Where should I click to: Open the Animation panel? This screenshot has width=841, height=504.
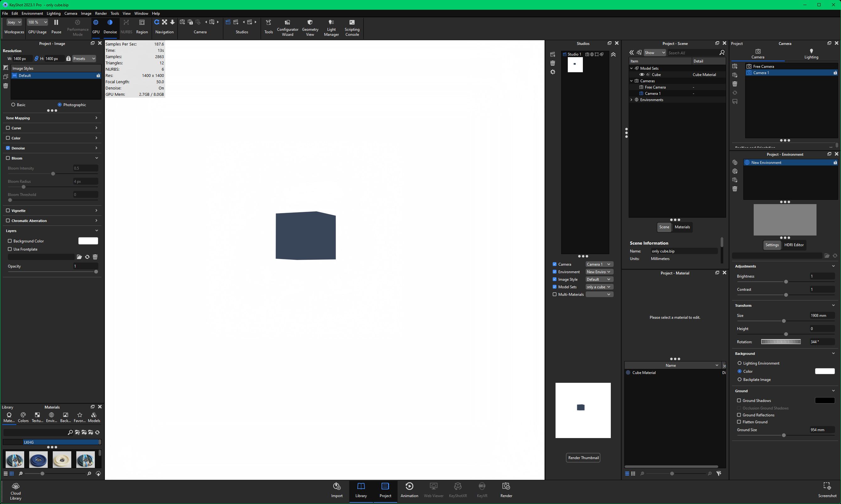click(x=409, y=490)
